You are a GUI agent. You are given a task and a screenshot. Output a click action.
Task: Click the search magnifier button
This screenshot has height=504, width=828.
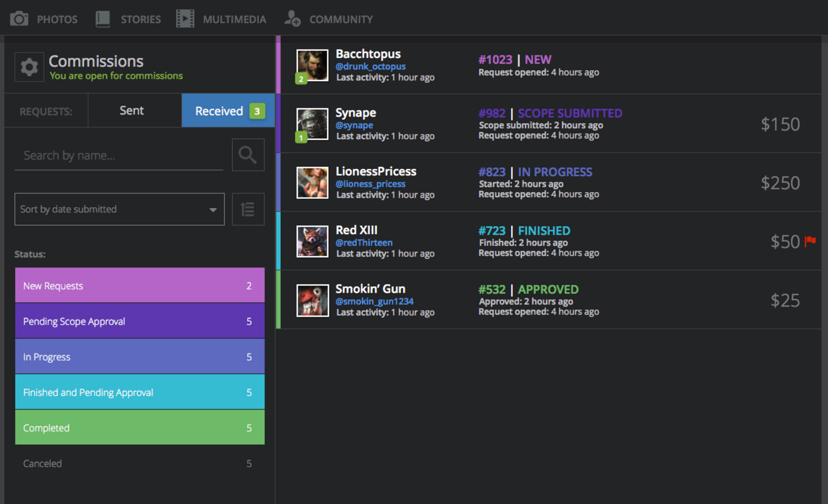pos(248,155)
